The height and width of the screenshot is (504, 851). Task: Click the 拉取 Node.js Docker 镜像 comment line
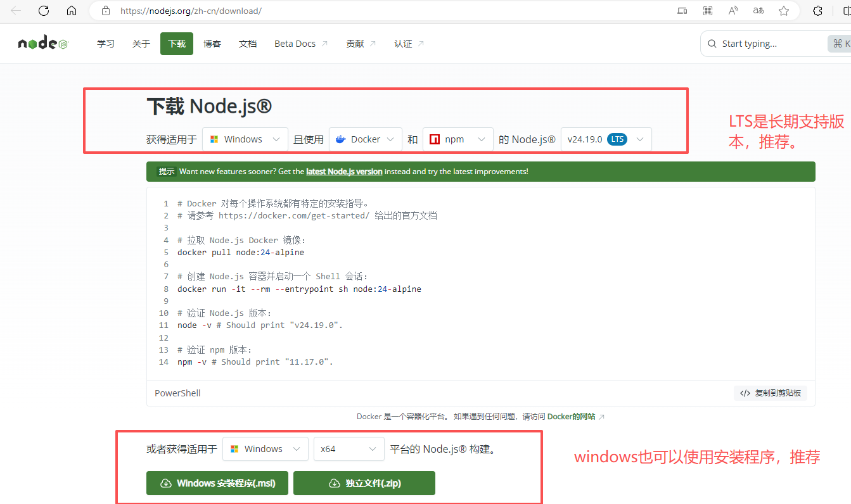242,241
